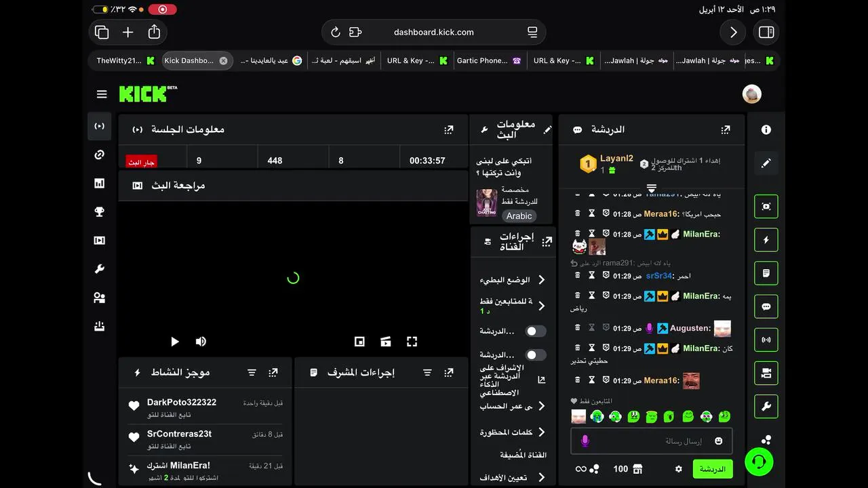Open the stream broadcast icon in left sidebar
868x488 pixels.
tap(100, 126)
